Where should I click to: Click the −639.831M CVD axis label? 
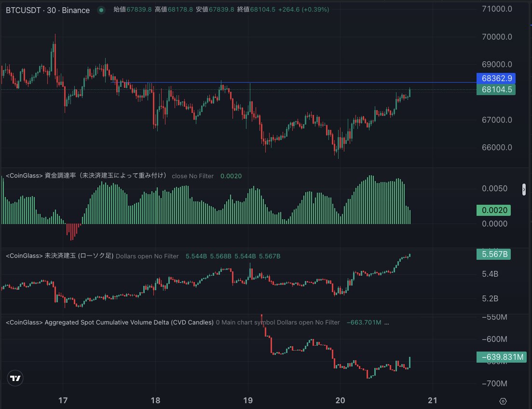point(502,357)
